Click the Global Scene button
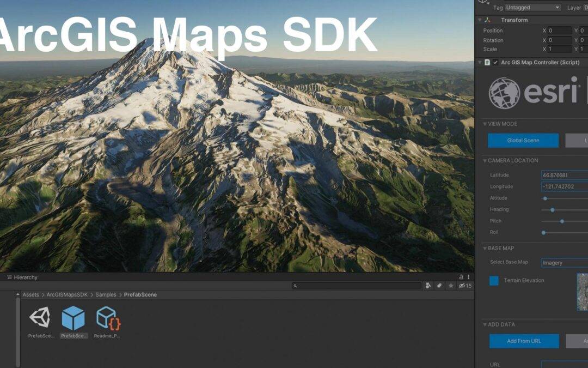The image size is (588, 368). tap(523, 141)
